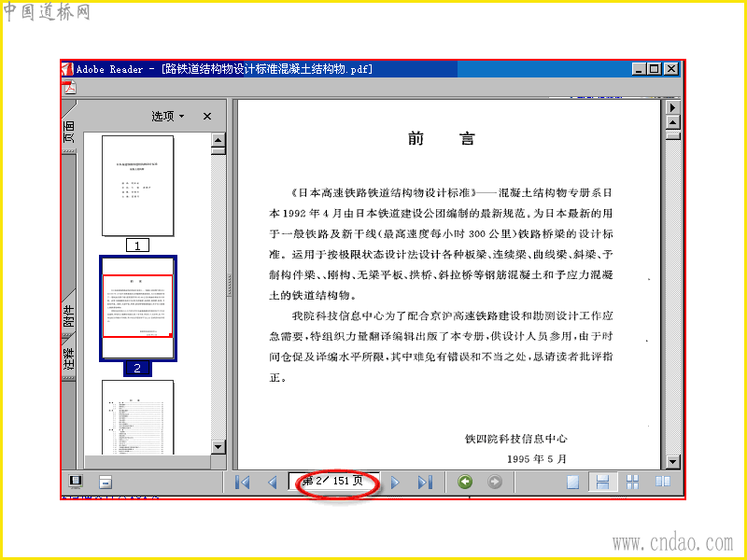The width and height of the screenshot is (747, 560).
Task: Open the 注释 comments tab
Action: pyautogui.click(x=69, y=358)
